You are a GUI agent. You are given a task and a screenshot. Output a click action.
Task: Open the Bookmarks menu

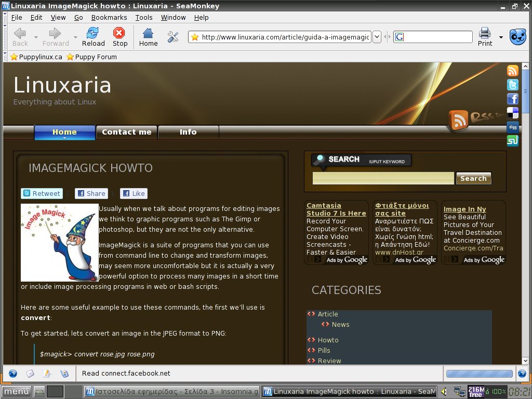click(x=109, y=17)
